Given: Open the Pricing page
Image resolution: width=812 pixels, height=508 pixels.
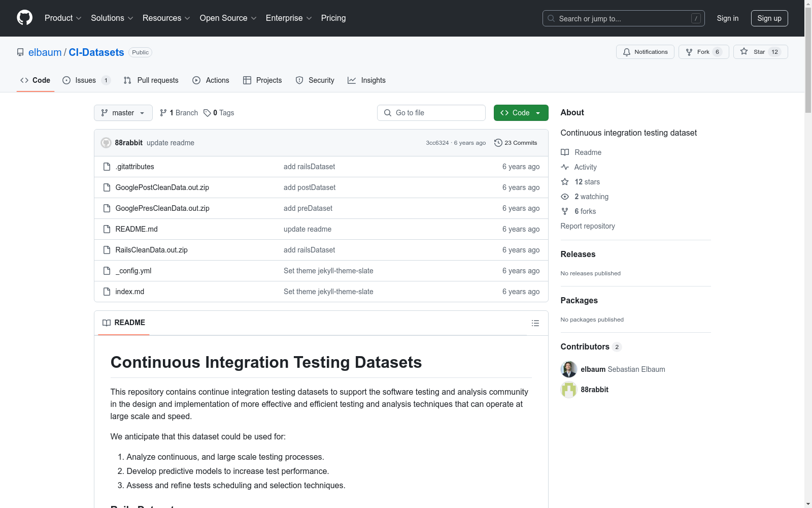Looking at the screenshot, I should coord(333,18).
